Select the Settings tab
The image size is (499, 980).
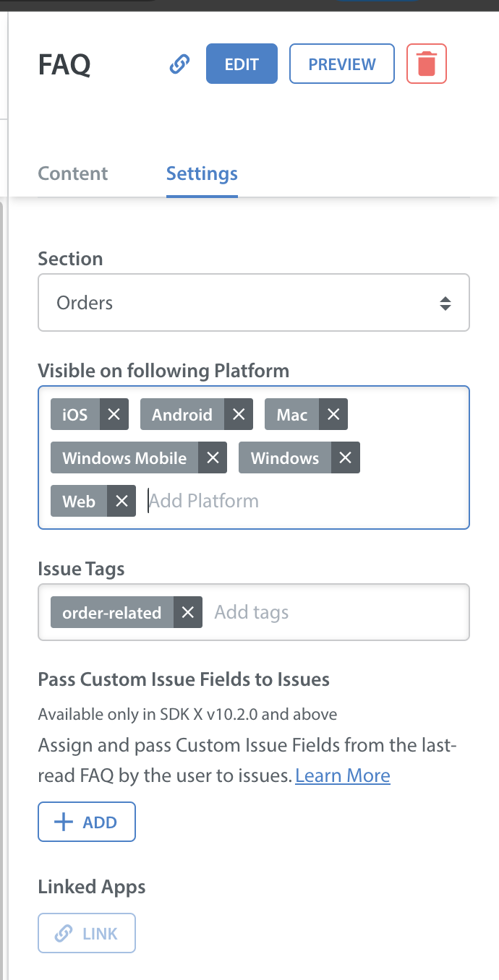point(202,173)
